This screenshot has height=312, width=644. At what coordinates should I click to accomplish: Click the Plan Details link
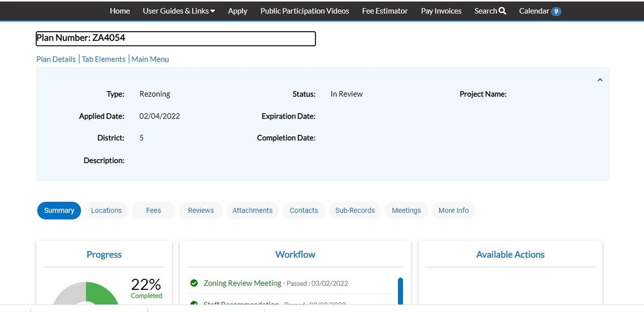coord(56,59)
